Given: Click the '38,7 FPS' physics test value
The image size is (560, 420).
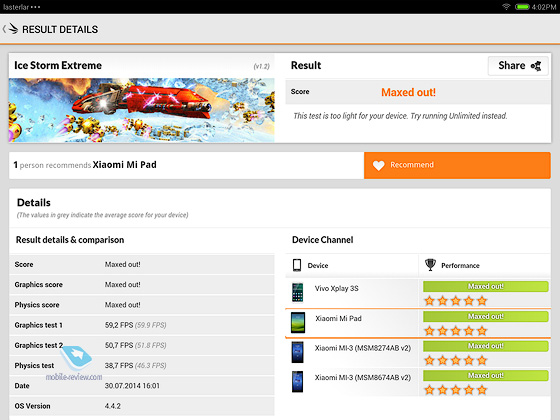Looking at the screenshot, I should pos(119,366).
